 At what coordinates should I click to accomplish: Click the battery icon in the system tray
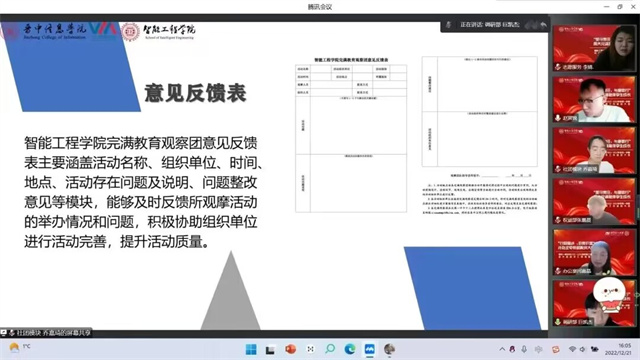click(595, 349)
